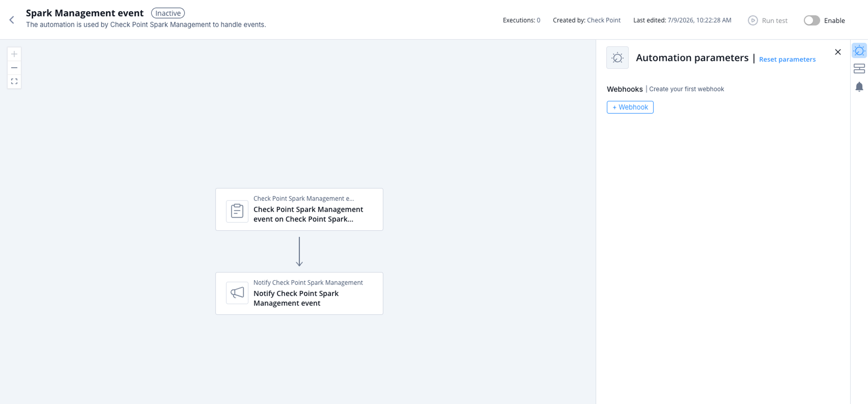Open Automation parameters from the sidebar icon
The image size is (868, 404).
(859, 51)
